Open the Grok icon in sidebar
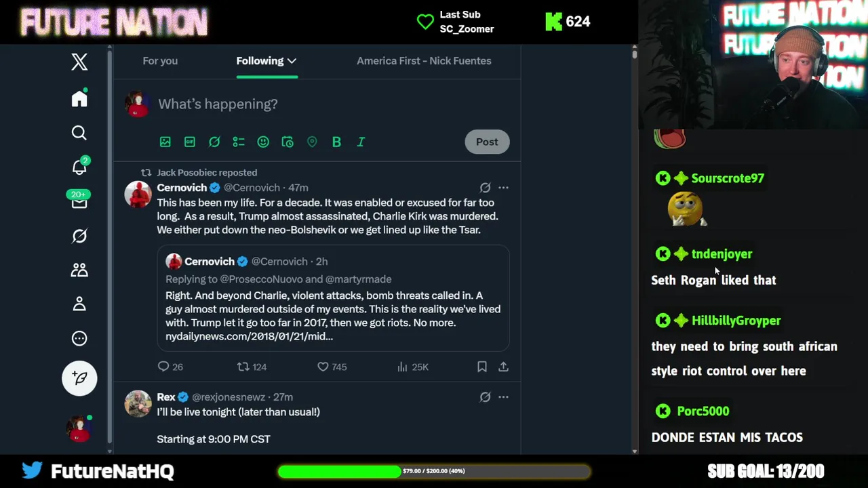The width and height of the screenshot is (868, 488). (x=79, y=236)
